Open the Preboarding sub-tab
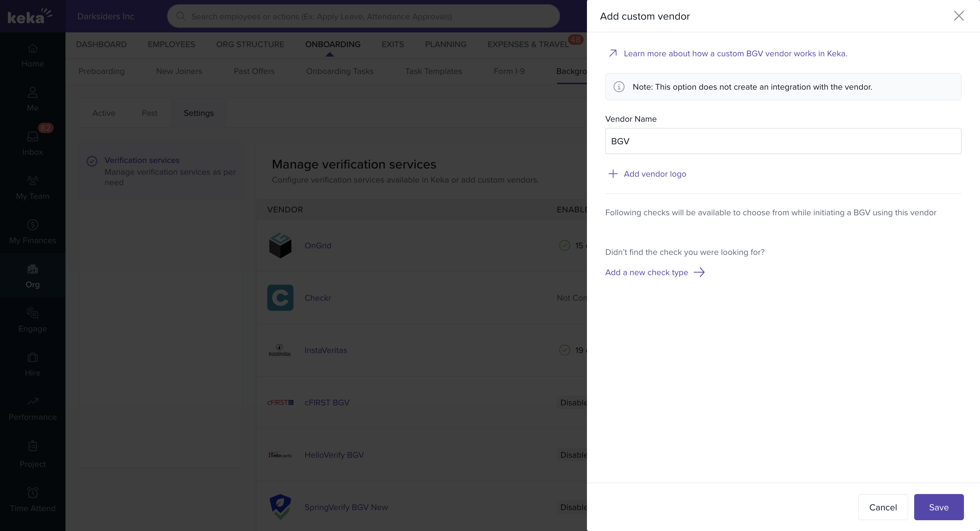The width and height of the screenshot is (980, 531). (x=101, y=71)
